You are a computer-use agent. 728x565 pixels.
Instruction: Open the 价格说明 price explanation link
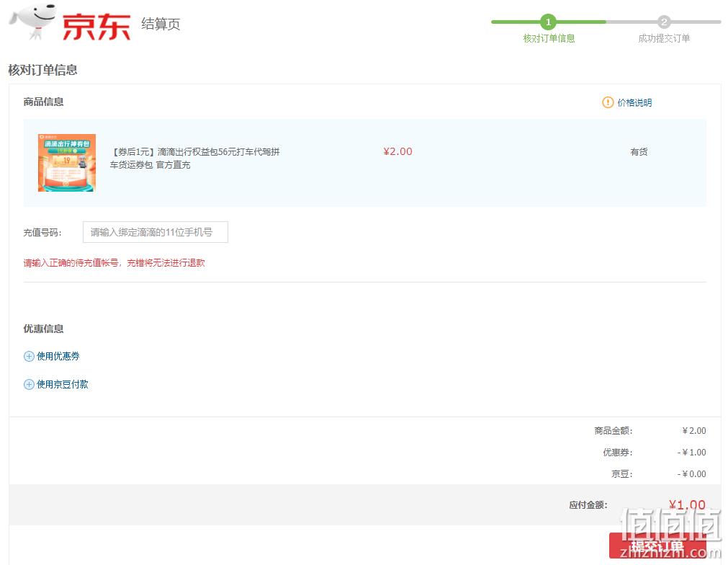634,102
